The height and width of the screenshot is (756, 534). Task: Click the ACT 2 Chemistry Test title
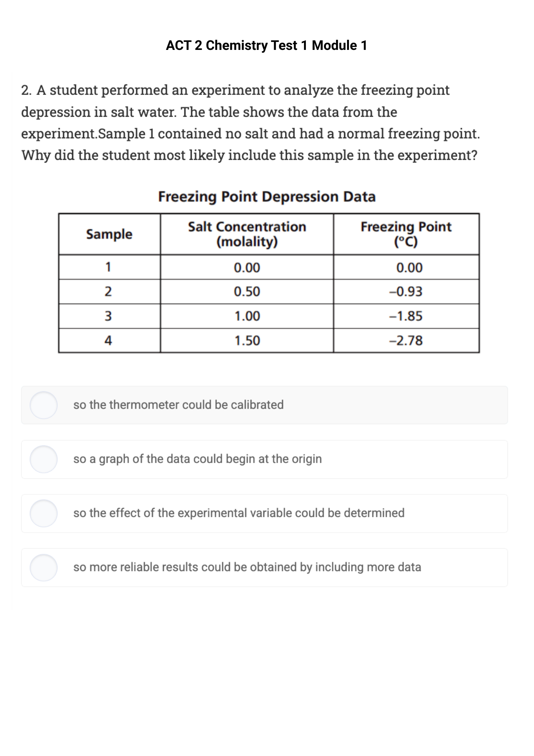point(267,45)
